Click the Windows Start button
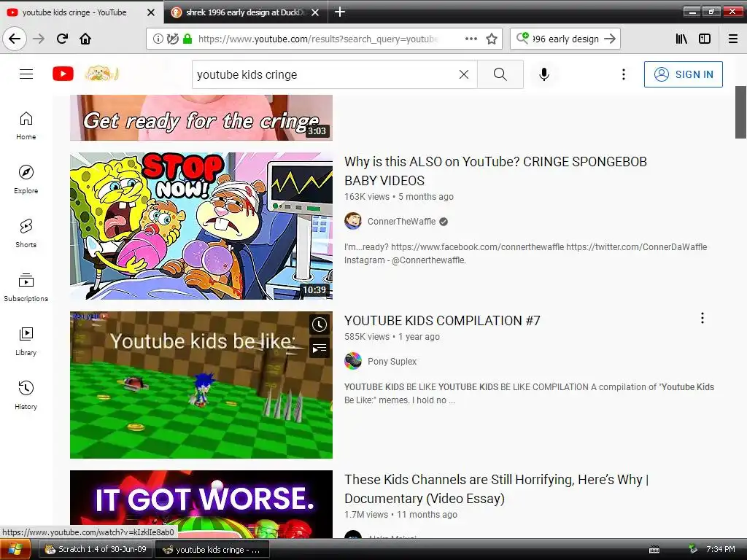The width and height of the screenshot is (747, 560). click(x=15, y=550)
